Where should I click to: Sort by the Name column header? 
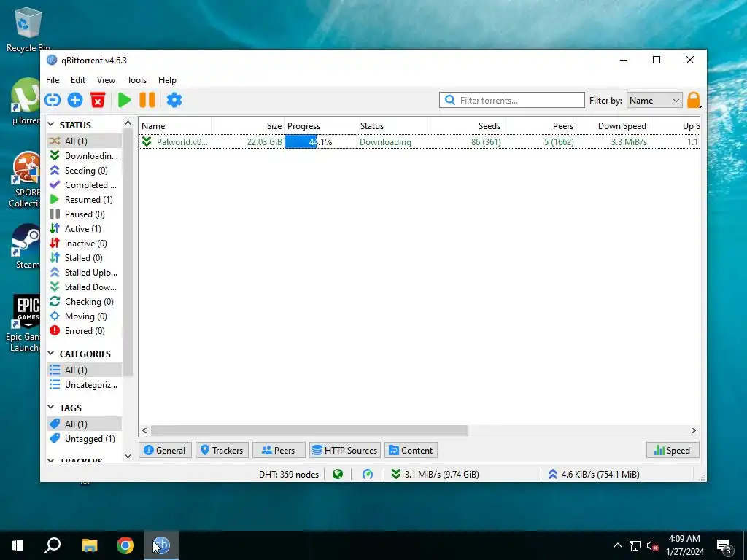[175, 125]
